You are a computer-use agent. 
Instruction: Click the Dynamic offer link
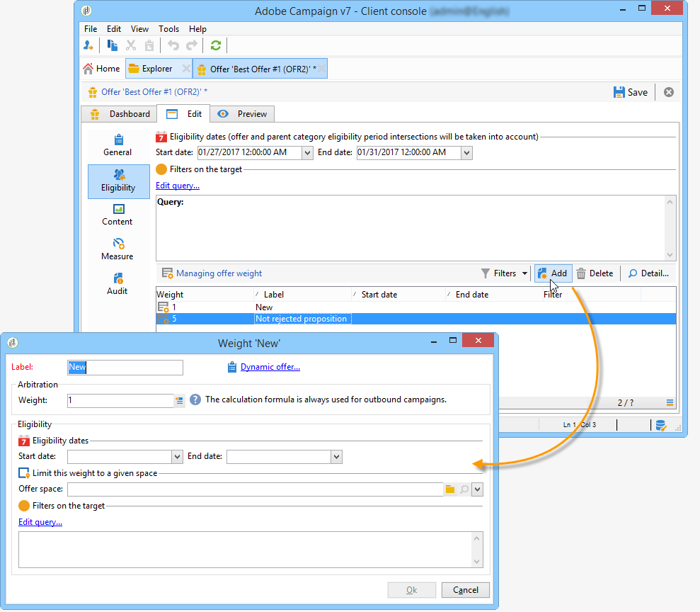(270, 367)
